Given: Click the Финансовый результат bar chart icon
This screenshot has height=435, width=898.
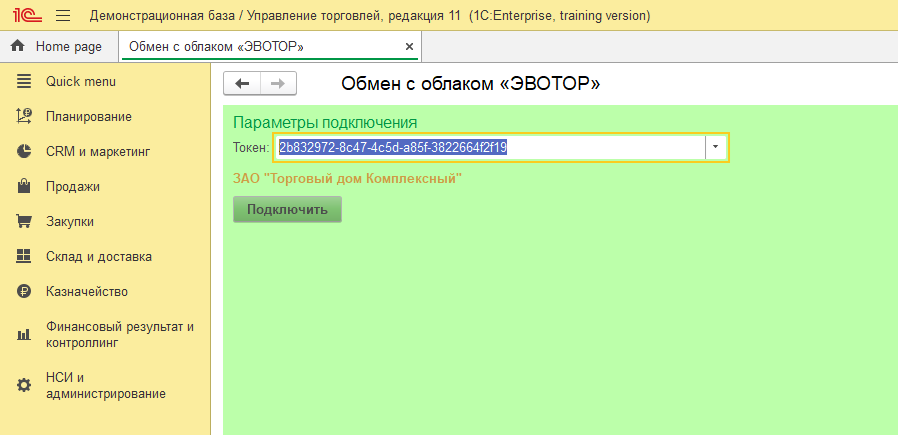Looking at the screenshot, I should coord(23,335).
